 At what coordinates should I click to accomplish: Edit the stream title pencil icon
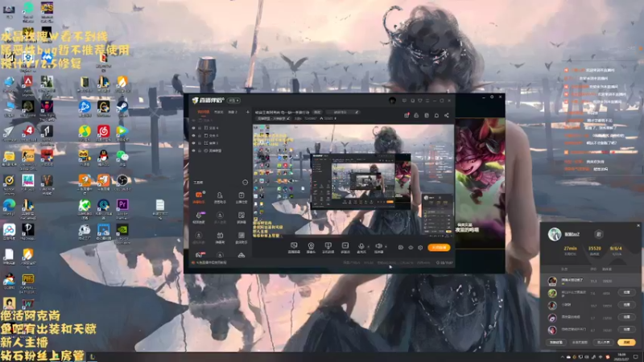click(357, 112)
